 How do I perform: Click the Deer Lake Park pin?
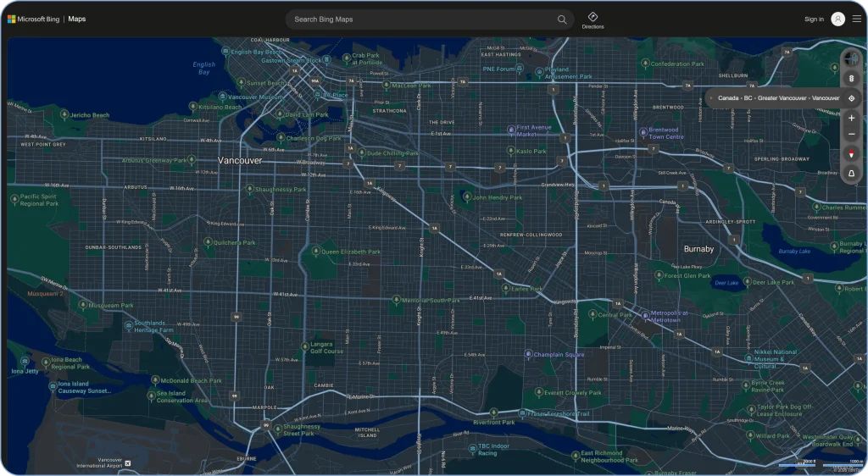[x=747, y=282]
